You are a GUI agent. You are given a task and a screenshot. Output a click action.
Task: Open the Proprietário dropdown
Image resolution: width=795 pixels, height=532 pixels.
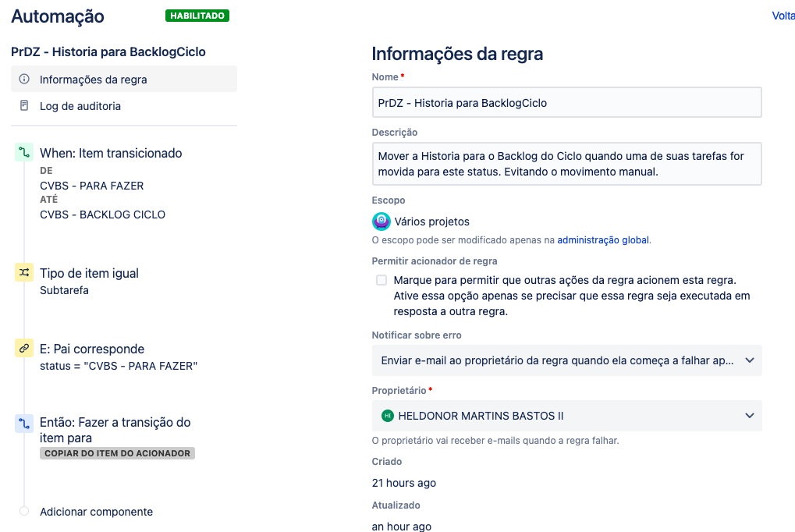point(567,416)
